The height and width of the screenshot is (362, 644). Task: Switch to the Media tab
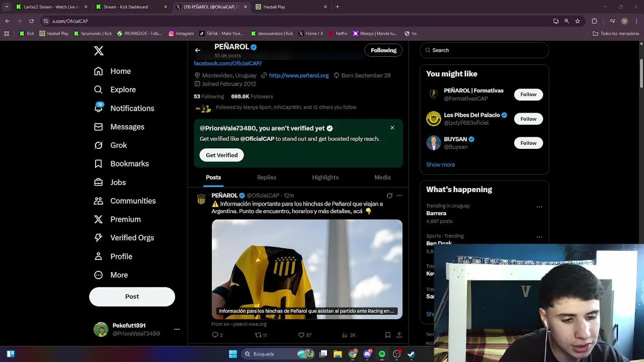[382, 177]
